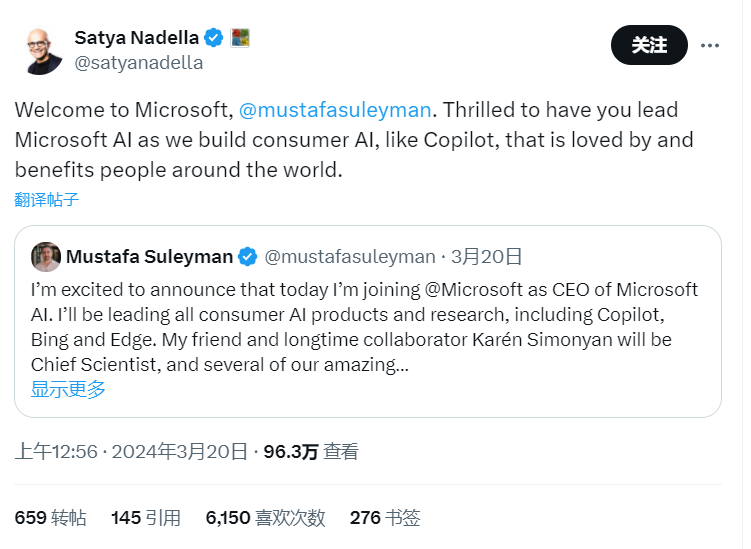The image size is (751, 549).
Task: Click the quoted post's 3月20日 date
Action: (x=486, y=257)
